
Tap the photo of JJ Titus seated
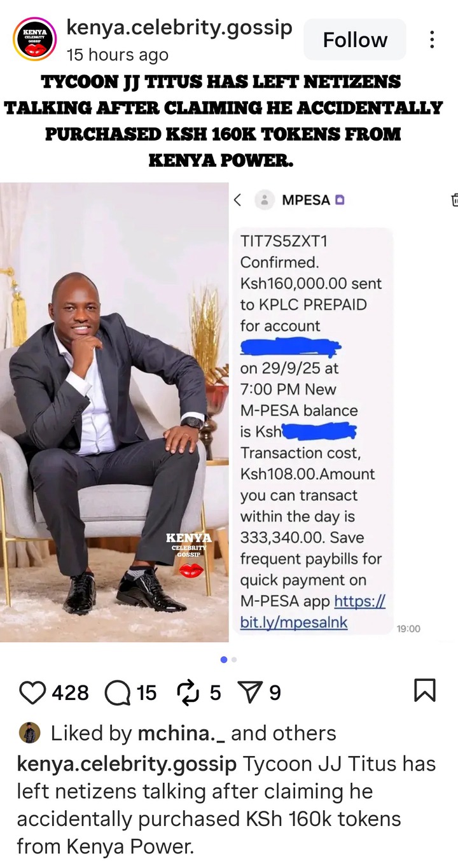114,412
